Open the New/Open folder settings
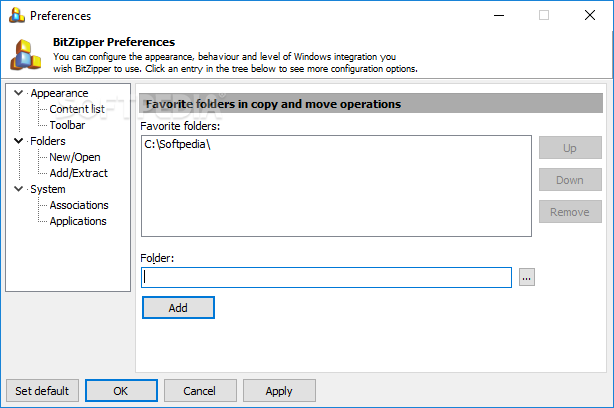This screenshot has height=408, width=614. [x=75, y=157]
